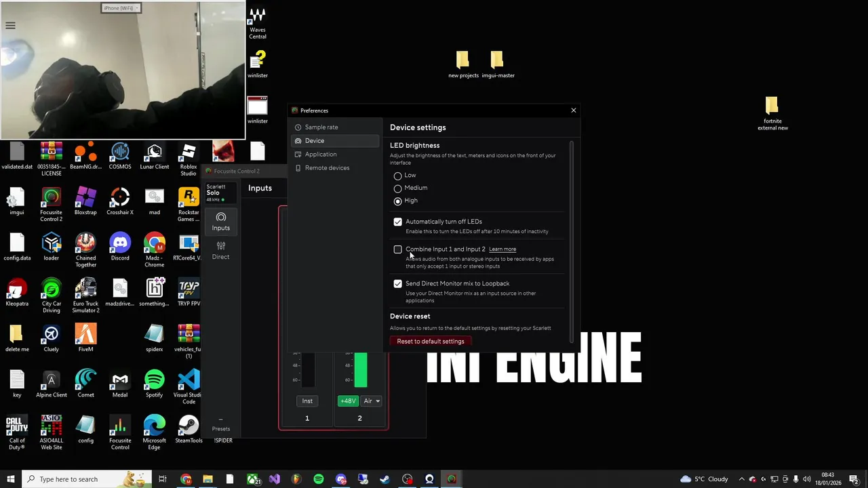Screen dimensions: 868x488
Task: Open File Explorer from the taskbar
Action: click(x=208, y=479)
